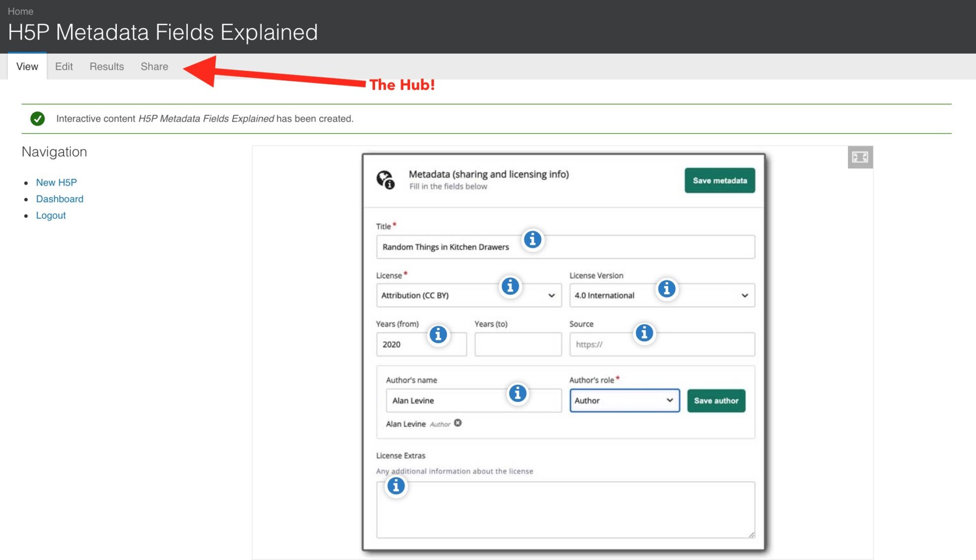Click the fullscreen toggle icon

pos(860,156)
